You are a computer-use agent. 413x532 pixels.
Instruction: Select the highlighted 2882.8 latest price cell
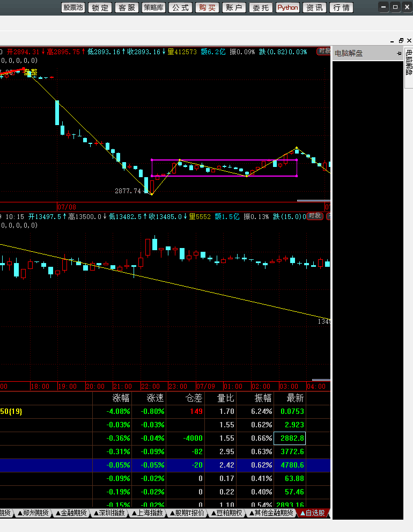click(x=290, y=438)
